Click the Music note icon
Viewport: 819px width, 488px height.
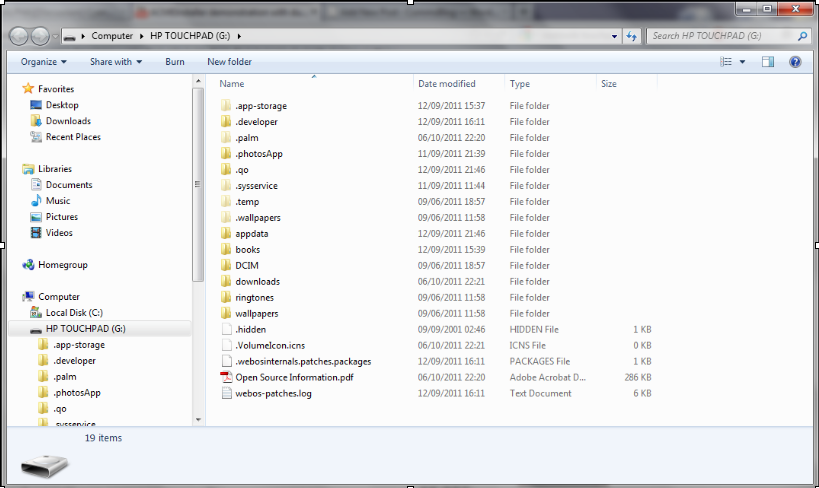[x=36, y=201]
